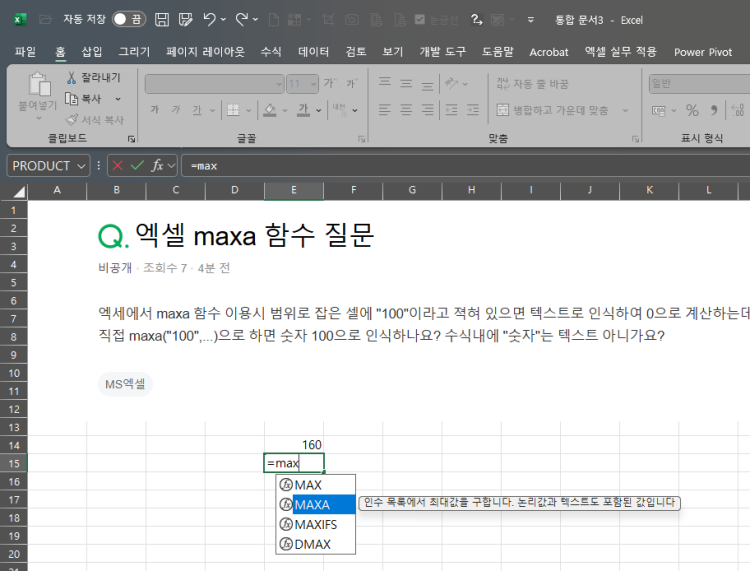750x571 pixels.
Task: Switch to the 보기 ribbon tab
Action: pyautogui.click(x=393, y=52)
